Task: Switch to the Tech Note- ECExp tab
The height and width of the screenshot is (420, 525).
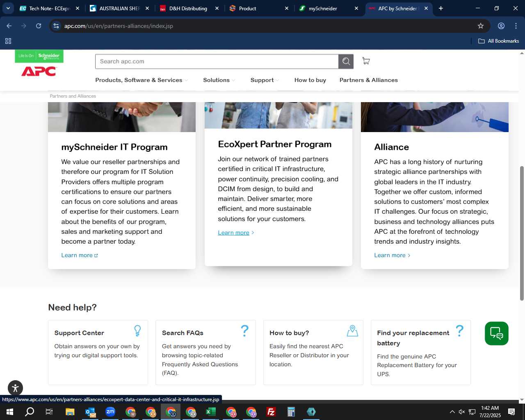Action: (x=50, y=8)
